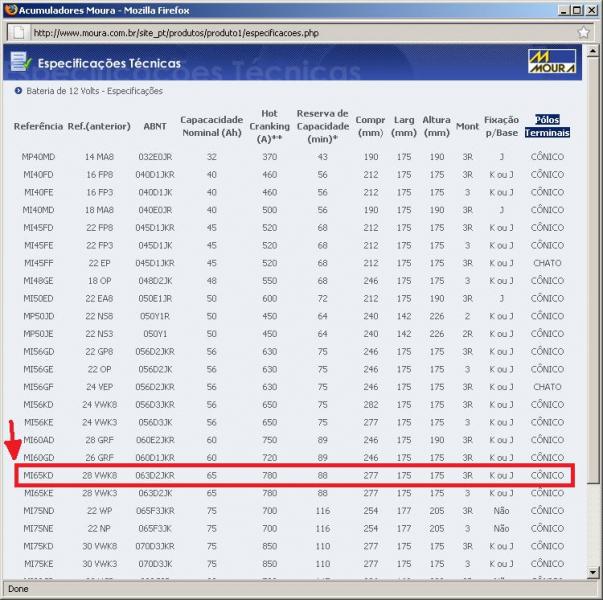Bookmark page with the star icon

pos(583,33)
